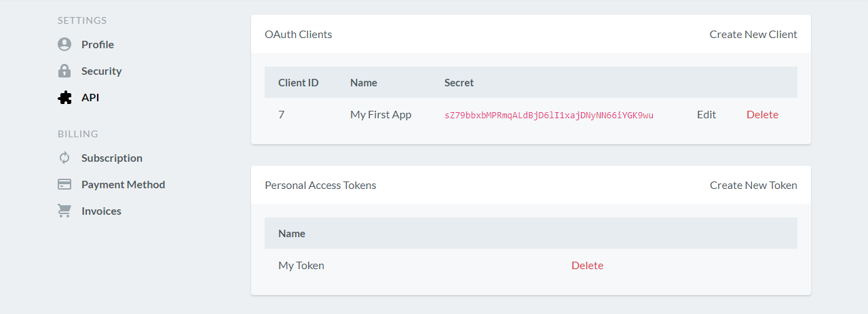Go to the Security settings label
The height and width of the screenshot is (314, 868).
101,71
